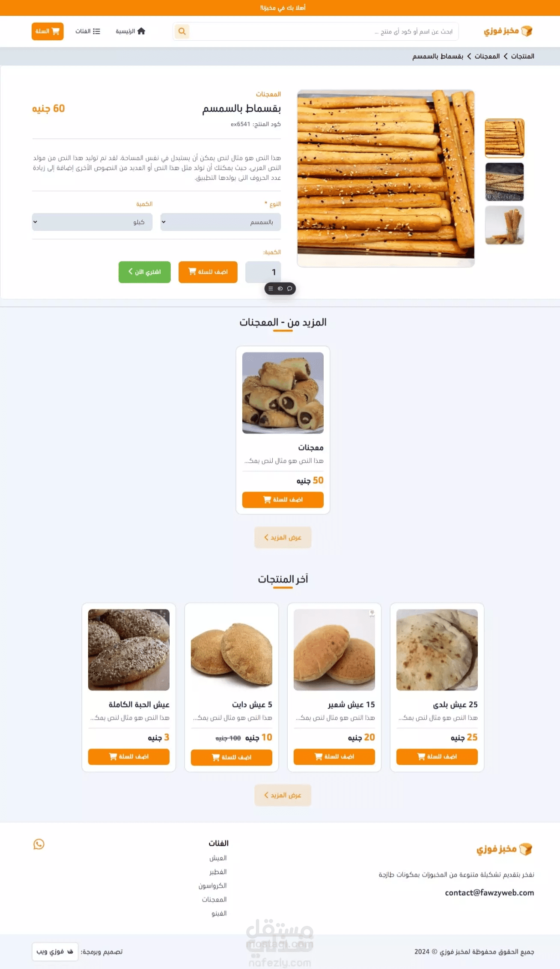
Task: Open the السلة cart button in header
Action: click(x=48, y=31)
